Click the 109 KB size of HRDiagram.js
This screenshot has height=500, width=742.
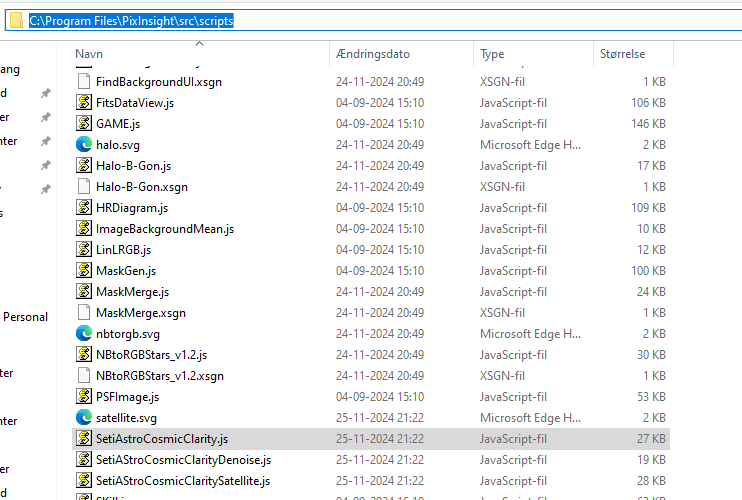[648, 208]
